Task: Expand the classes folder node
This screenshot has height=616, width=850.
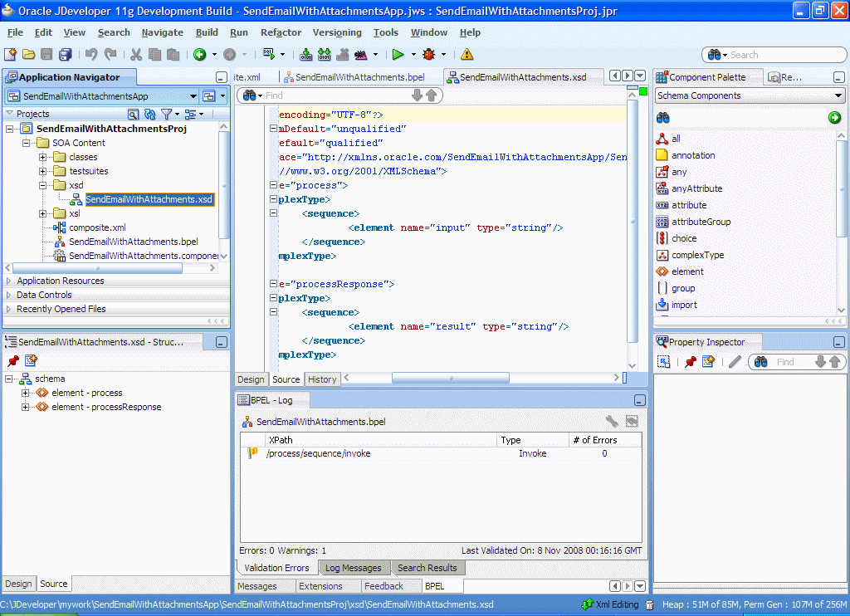Action: click(x=43, y=157)
